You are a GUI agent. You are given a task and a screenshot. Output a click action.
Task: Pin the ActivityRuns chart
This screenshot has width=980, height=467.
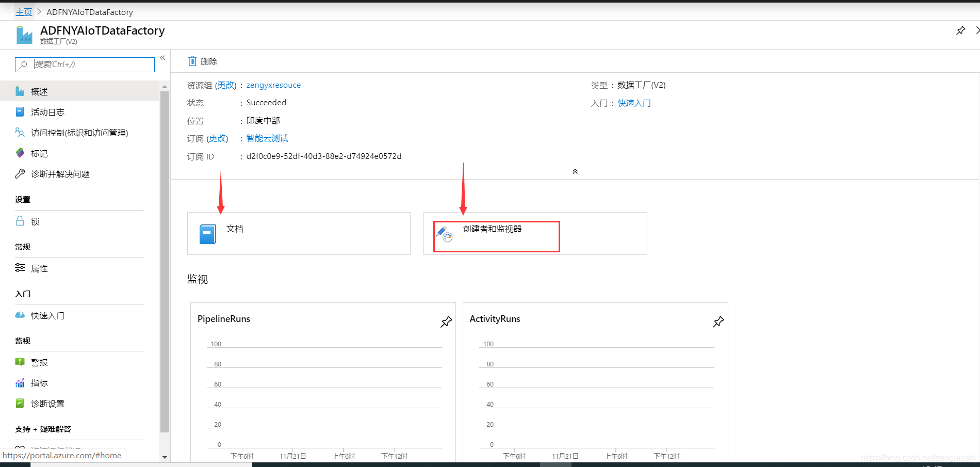click(718, 321)
